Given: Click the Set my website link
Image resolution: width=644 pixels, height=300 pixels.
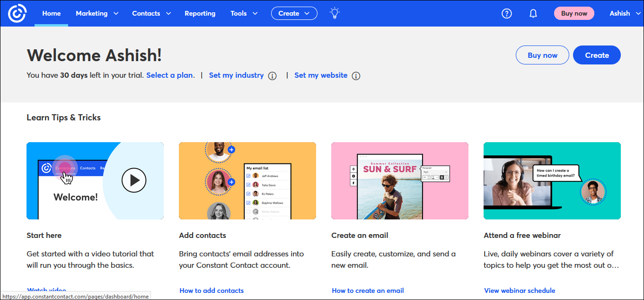Looking at the screenshot, I should coord(321,75).
